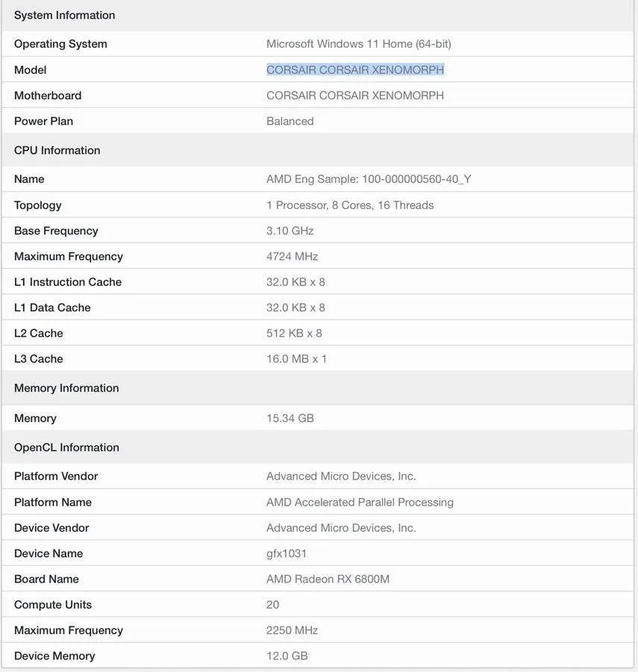Image resolution: width=638 pixels, height=672 pixels.
Task: Select the Balanced power plan value
Action: 290,121
